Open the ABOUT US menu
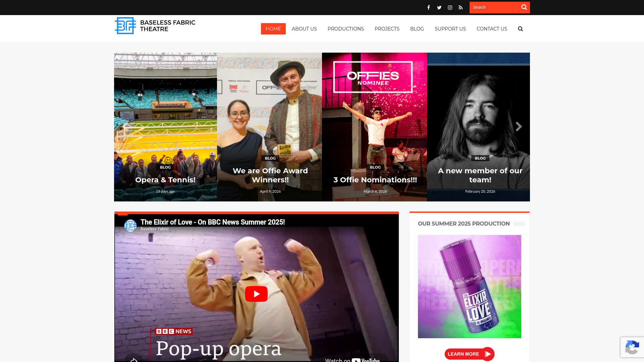The width and height of the screenshot is (644, 362). pyautogui.click(x=304, y=29)
